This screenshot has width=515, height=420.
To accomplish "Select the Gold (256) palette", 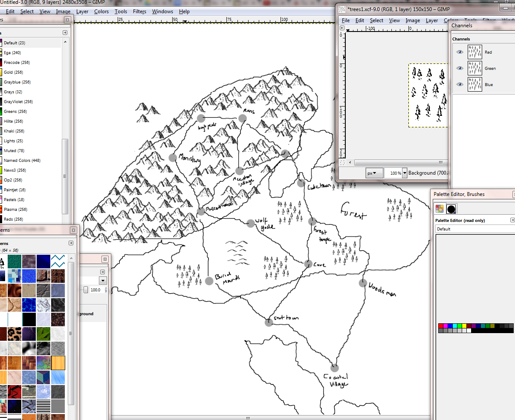I will (31, 72).
